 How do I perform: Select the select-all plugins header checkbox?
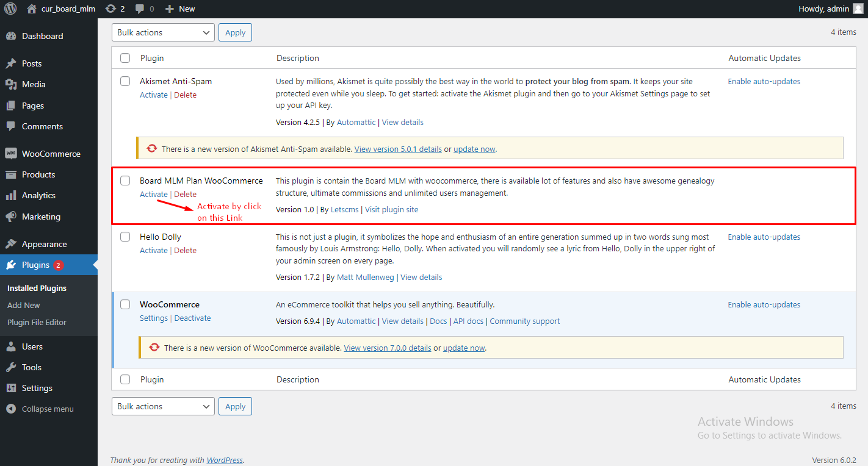coord(125,57)
